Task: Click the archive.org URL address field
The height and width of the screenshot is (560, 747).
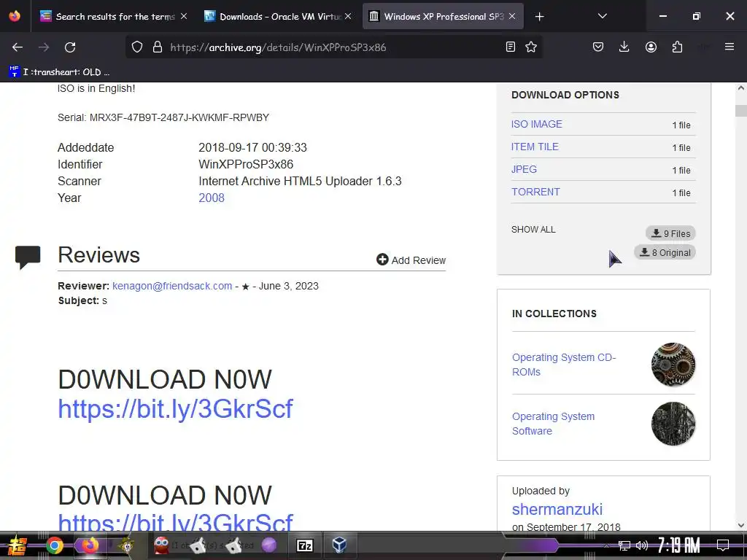Action: (333, 47)
